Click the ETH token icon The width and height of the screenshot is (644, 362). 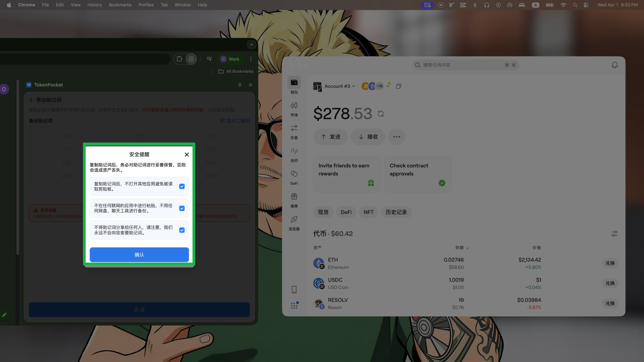319,263
